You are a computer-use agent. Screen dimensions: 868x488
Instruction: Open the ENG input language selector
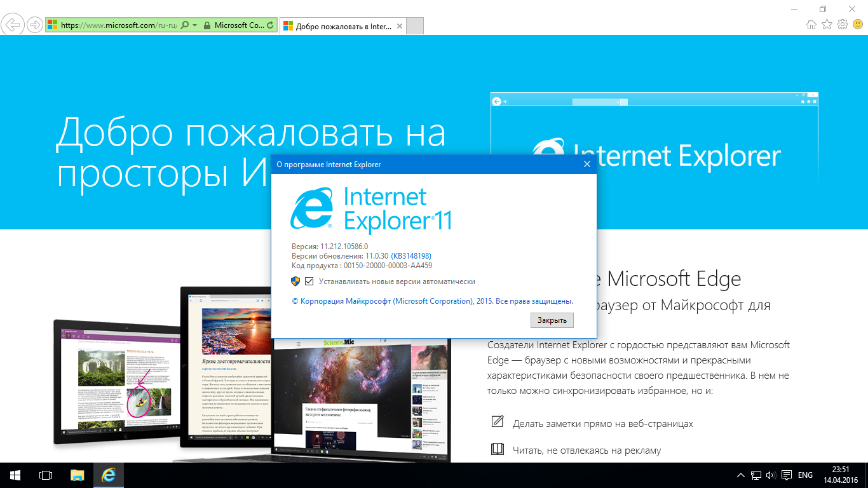(805, 475)
